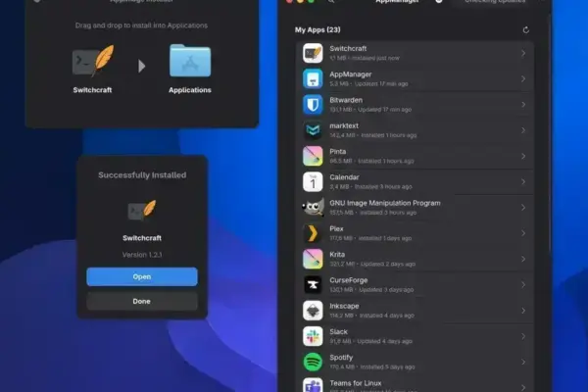The width and height of the screenshot is (588, 392).
Task: Click the CurseForge anvil icon
Action: tap(313, 285)
